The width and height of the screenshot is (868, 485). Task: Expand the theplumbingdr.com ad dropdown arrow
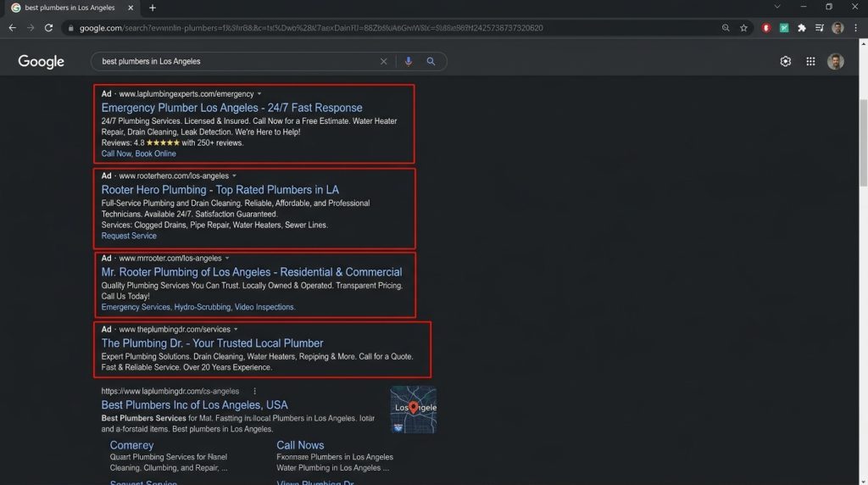click(236, 330)
